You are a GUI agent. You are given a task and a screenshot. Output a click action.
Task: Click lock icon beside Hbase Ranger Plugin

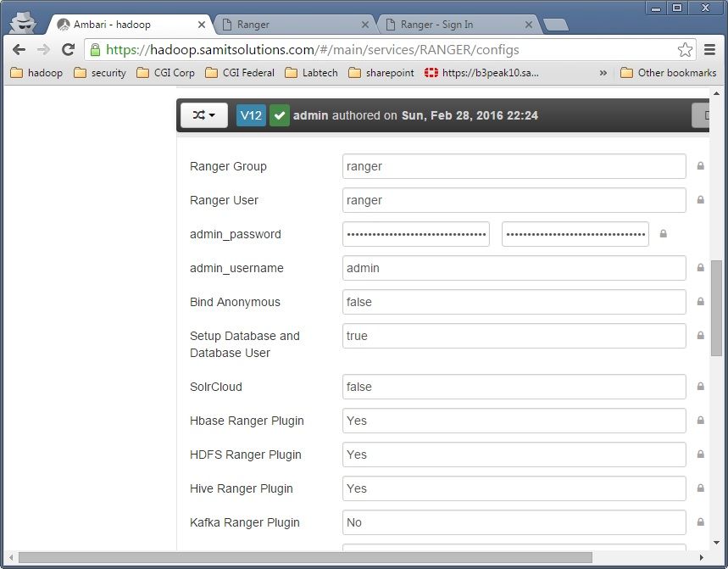(x=701, y=421)
